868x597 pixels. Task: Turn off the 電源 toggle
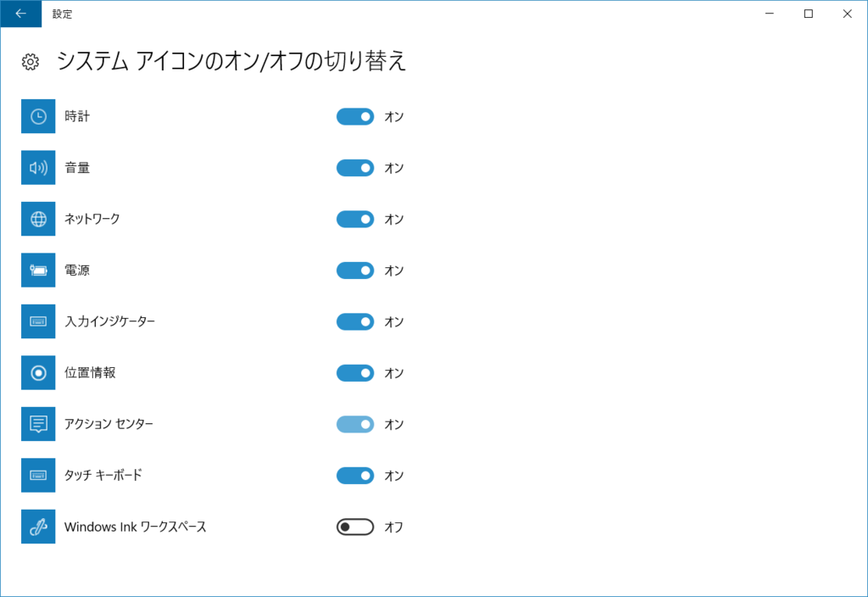[354, 270]
